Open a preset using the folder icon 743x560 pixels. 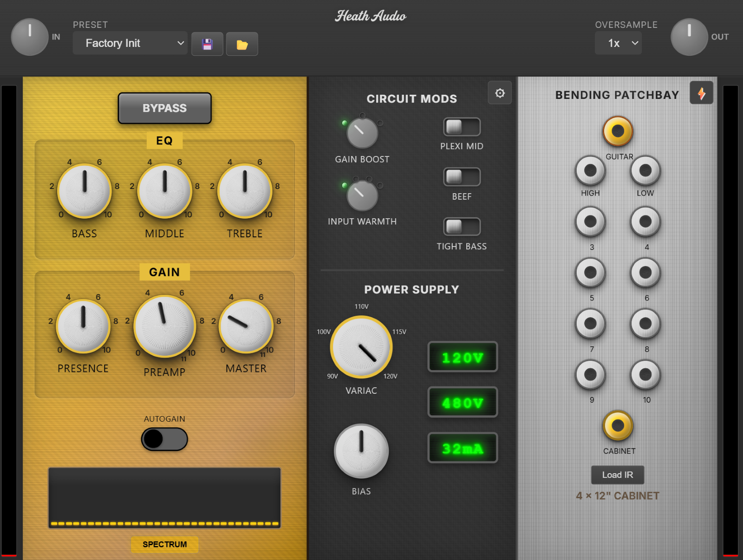tap(242, 44)
